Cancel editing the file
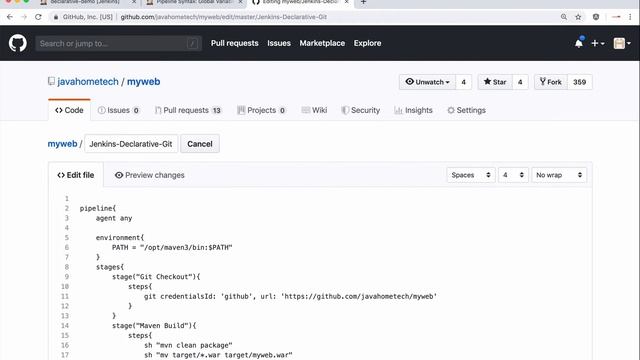Screen dimensions: 640x360 click(x=200, y=144)
